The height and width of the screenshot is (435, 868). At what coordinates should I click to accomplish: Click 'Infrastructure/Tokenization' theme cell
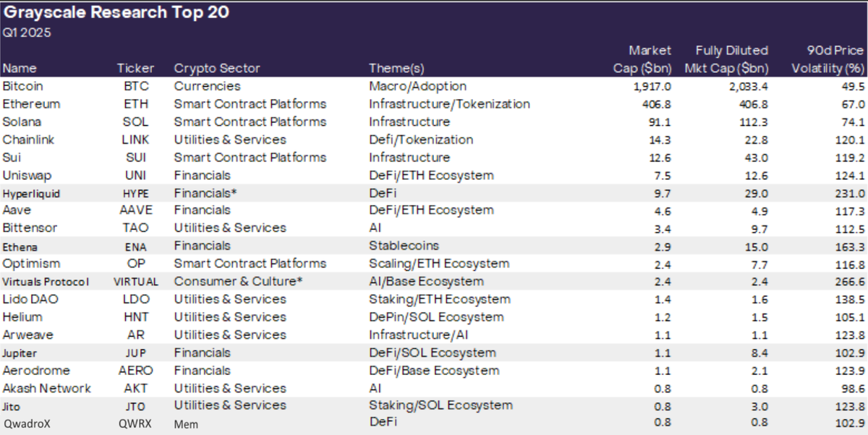[449, 104]
